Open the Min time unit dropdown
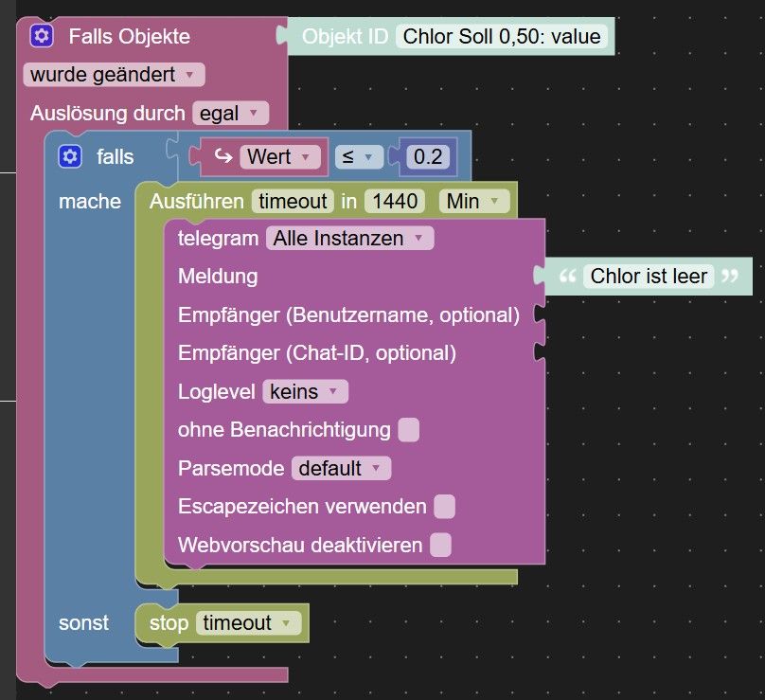The width and height of the screenshot is (765, 700). click(473, 201)
